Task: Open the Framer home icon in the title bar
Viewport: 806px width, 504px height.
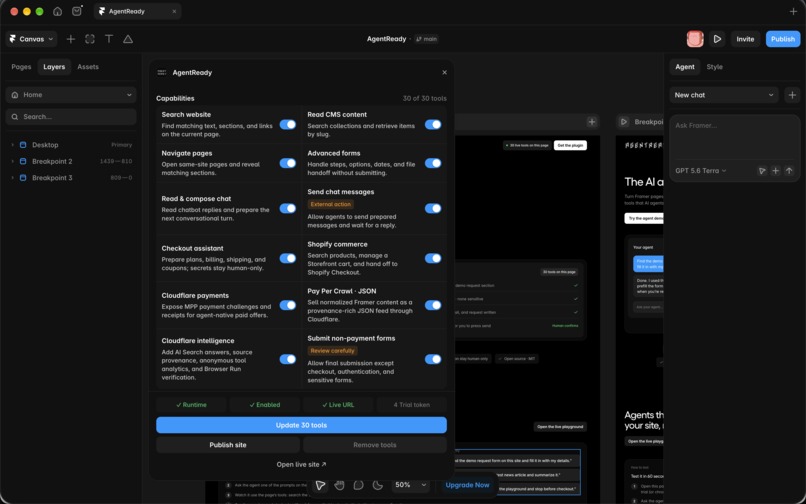Action: coord(58,11)
